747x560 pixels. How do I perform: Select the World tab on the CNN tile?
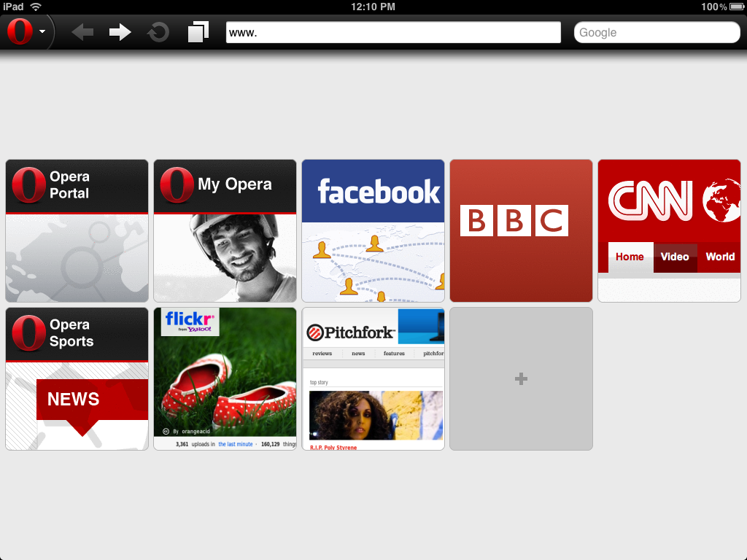pos(720,257)
